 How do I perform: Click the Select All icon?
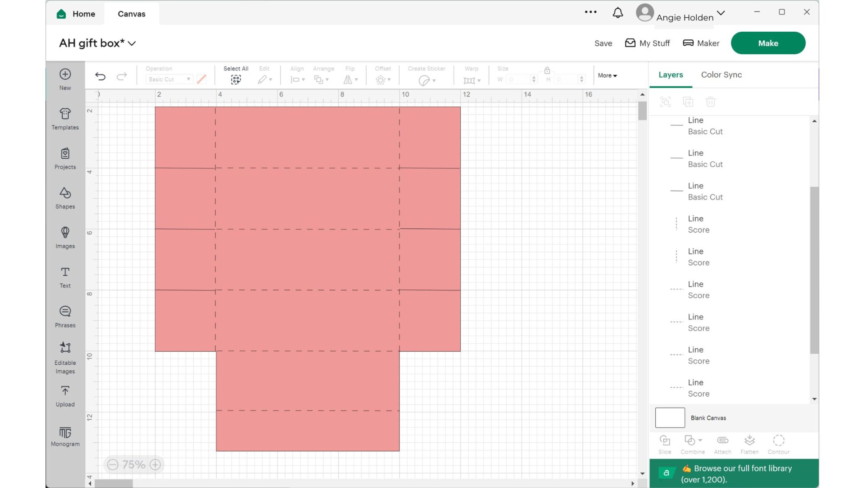coord(236,79)
